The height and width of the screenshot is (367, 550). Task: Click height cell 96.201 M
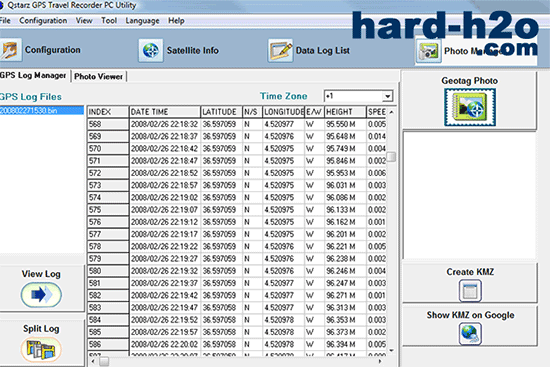[345, 234]
